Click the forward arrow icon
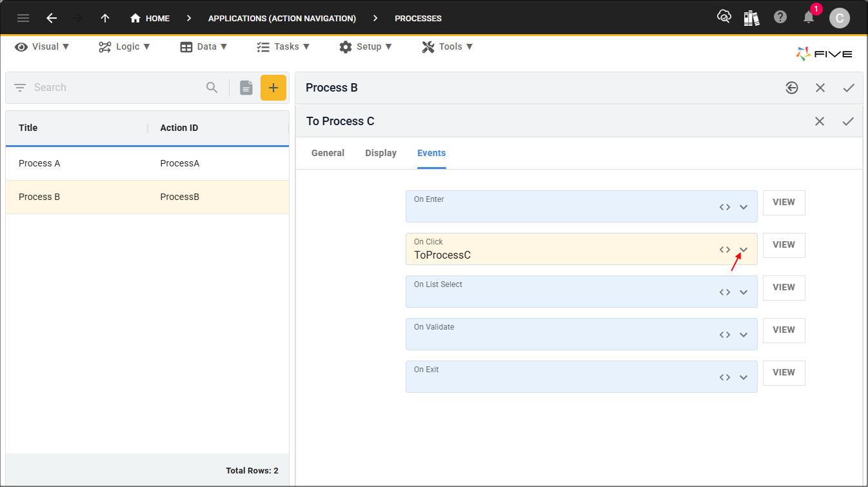This screenshot has width=868, height=487. [x=78, y=18]
